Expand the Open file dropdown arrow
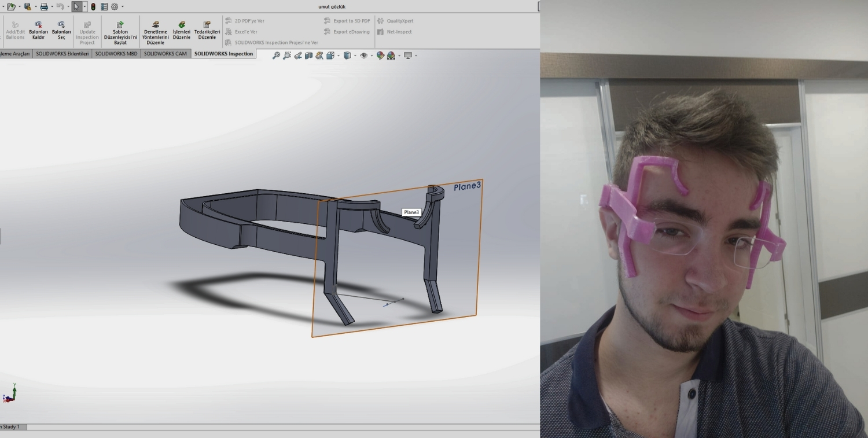 (19, 7)
